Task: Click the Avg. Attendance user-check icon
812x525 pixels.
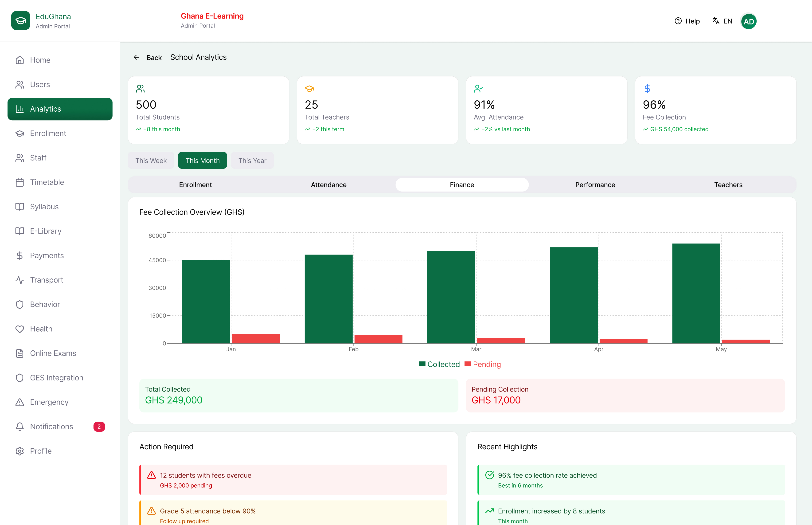Action: click(x=478, y=89)
